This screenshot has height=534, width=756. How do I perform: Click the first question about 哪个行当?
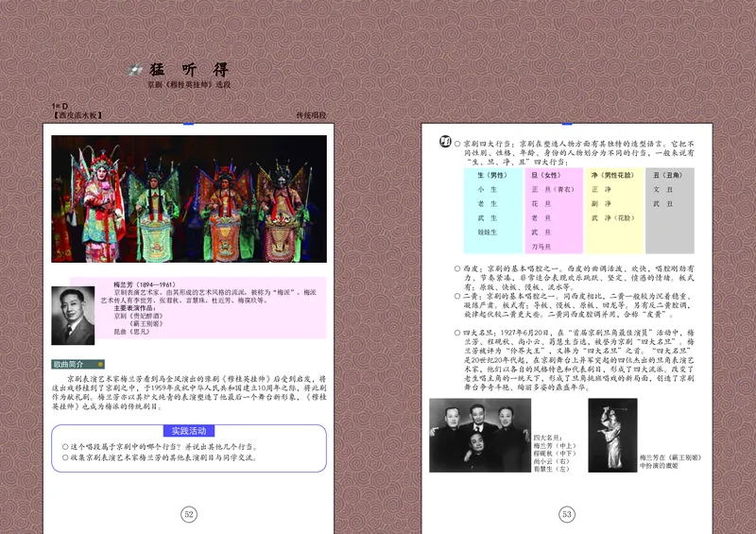160,447
